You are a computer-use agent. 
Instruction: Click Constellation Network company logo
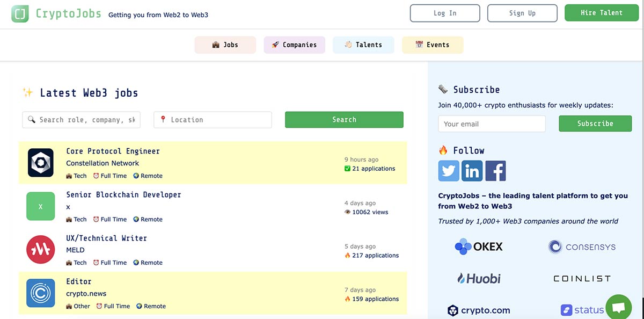click(x=41, y=162)
